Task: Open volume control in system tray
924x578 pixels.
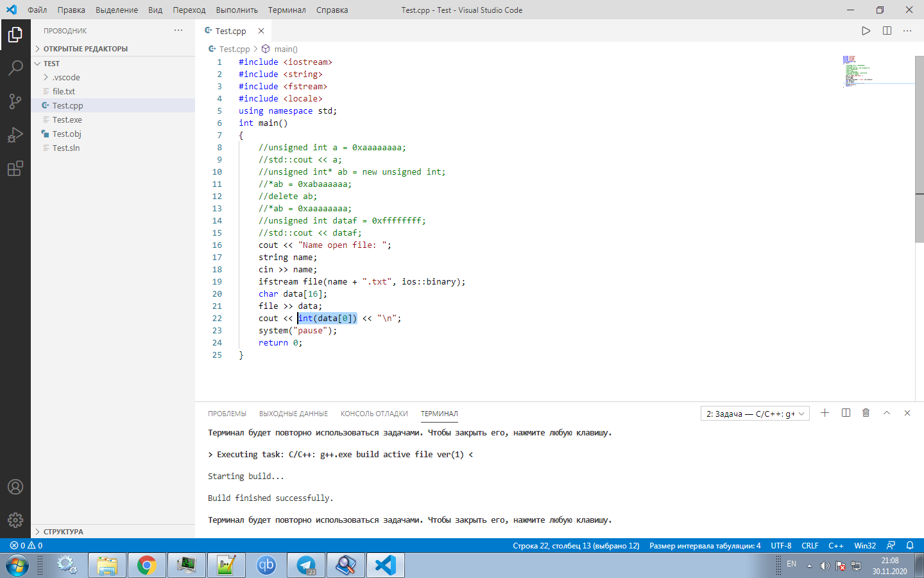Action: (x=825, y=566)
